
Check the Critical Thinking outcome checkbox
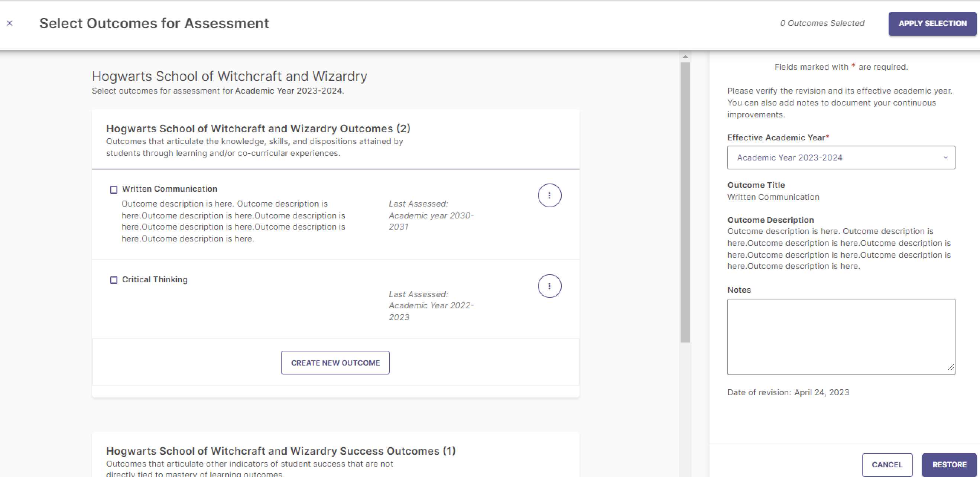(x=113, y=280)
